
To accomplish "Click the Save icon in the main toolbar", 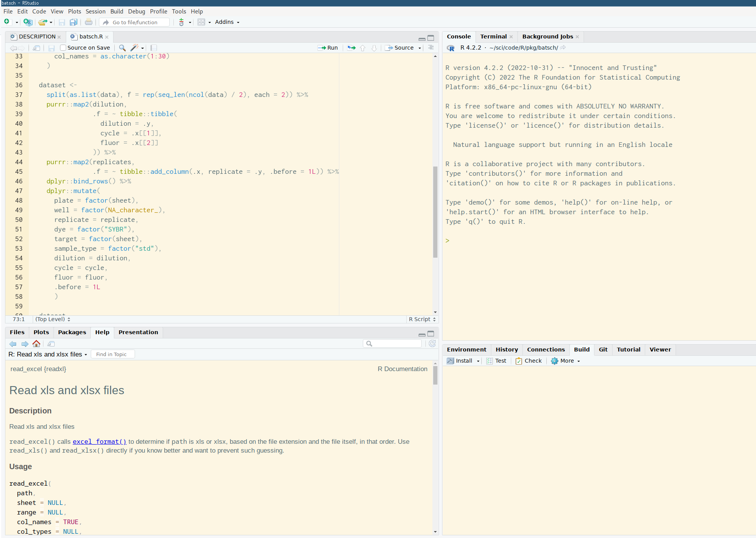I will [62, 22].
